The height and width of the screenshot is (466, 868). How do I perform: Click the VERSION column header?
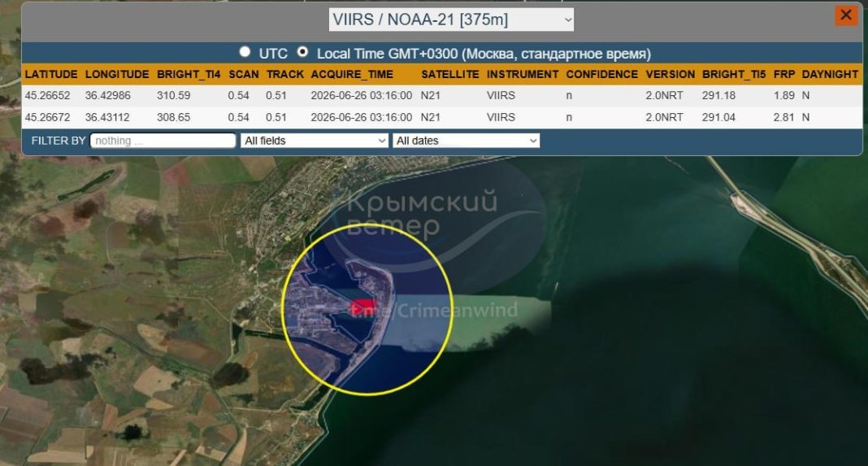point(670,74)
